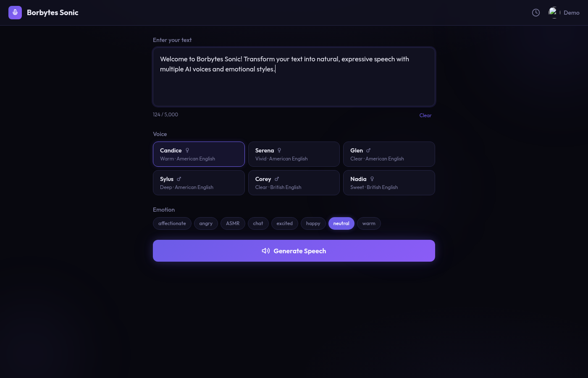Screen dimensions: 588x378
Task: Switch emotion to chat
Action: (x=258, y=223)
